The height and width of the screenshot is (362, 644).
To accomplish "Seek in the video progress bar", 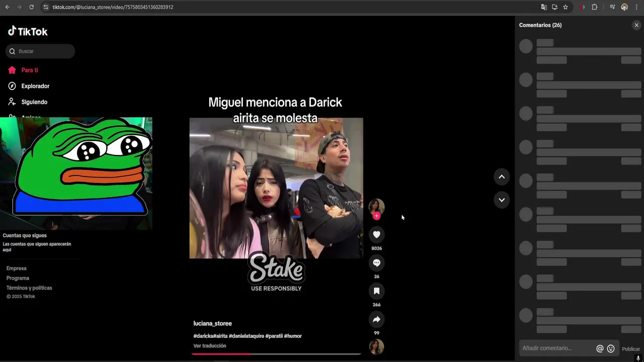I will 276,354.
